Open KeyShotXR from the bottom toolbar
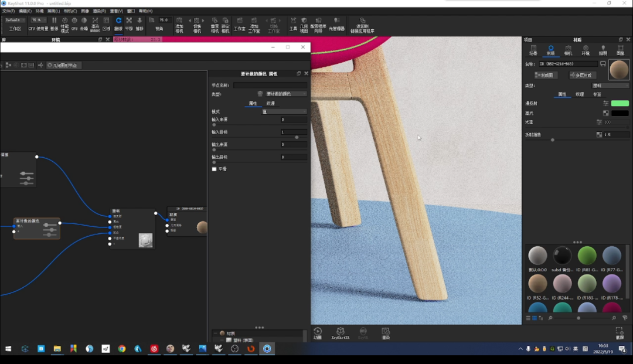The image size is (633, 364). click(340, 333)
